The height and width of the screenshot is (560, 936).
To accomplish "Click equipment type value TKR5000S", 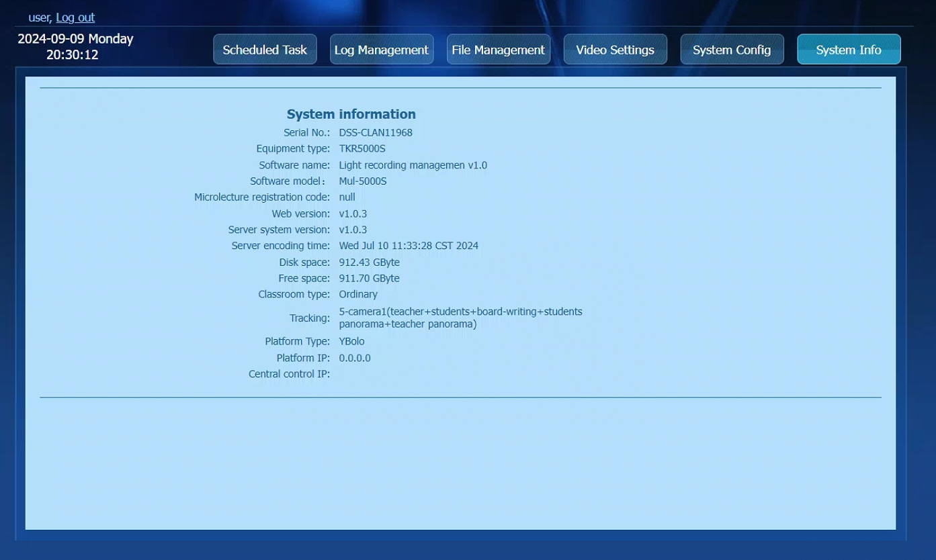I will coord(362,148).
